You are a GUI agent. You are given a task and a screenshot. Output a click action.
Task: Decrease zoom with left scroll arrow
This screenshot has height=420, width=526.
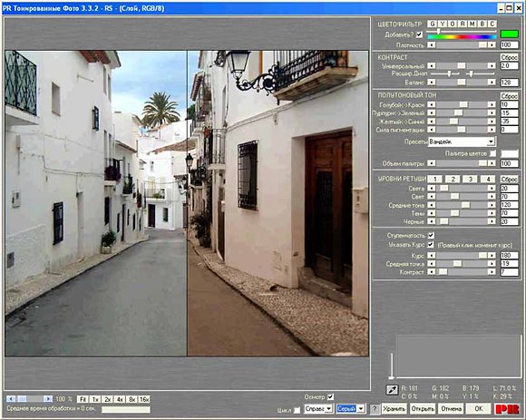click(x=11, y=399)
